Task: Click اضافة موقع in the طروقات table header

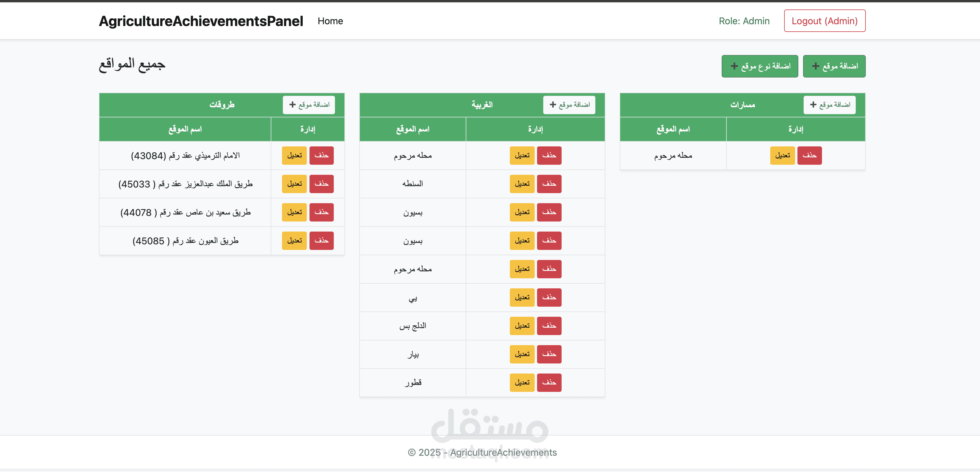Action: (x=309, y=105)
